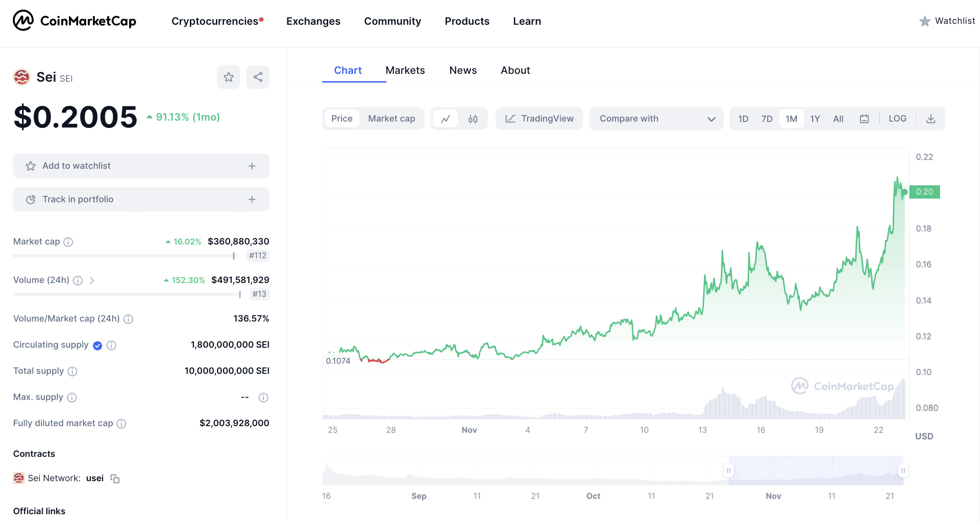Open Community menu
Image resolution: width=980 pixels, height=522 pixels.
coord(392,21)
